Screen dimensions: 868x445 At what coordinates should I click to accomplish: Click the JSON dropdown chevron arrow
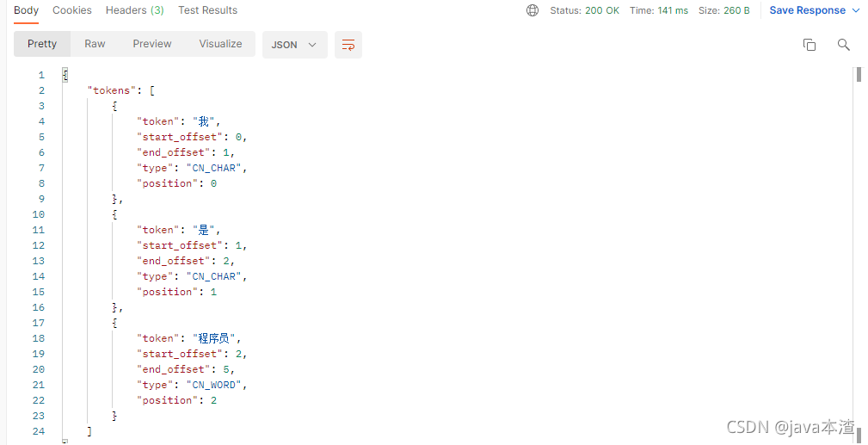click(x=312, y=45)
